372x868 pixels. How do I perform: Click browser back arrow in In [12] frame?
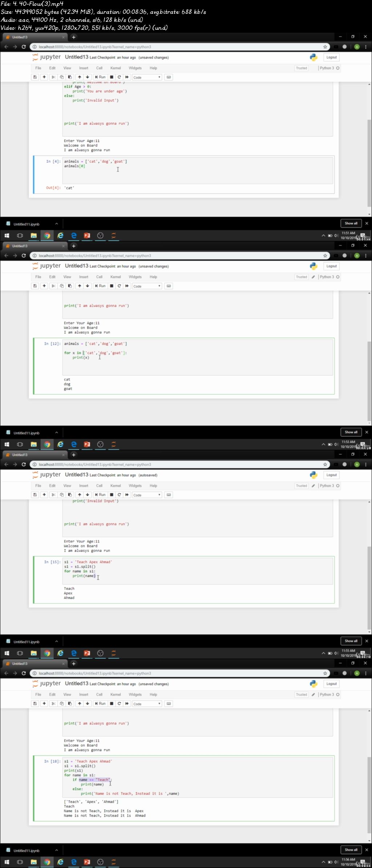coord(6,256)
